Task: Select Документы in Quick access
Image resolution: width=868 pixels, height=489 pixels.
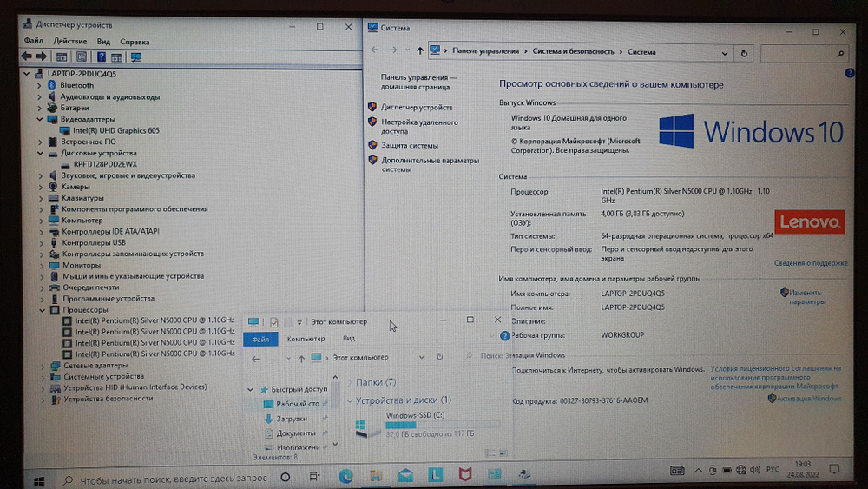Action: click(296, 433)
